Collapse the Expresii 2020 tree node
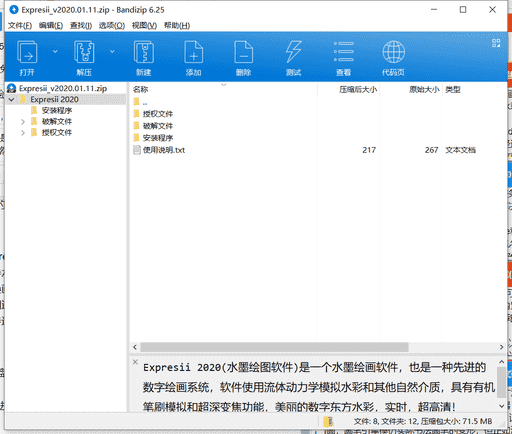512x434 pixels. pyautogui.click(x=11, y=99)
